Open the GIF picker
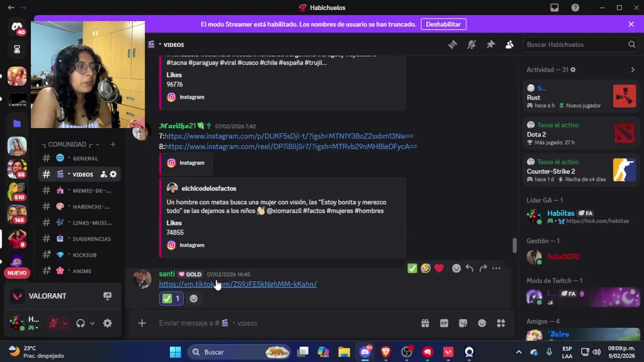The height and width of the screenshot is (362, 644). pos(444,323)
